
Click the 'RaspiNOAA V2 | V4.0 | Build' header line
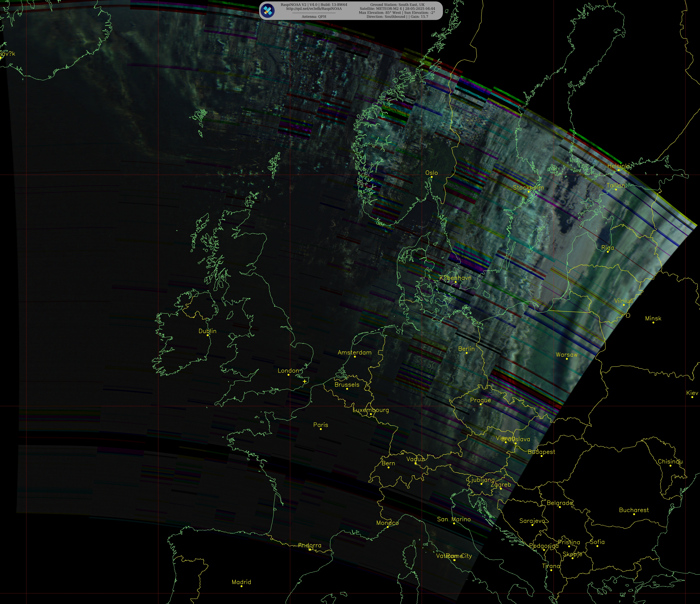(314, 5)
